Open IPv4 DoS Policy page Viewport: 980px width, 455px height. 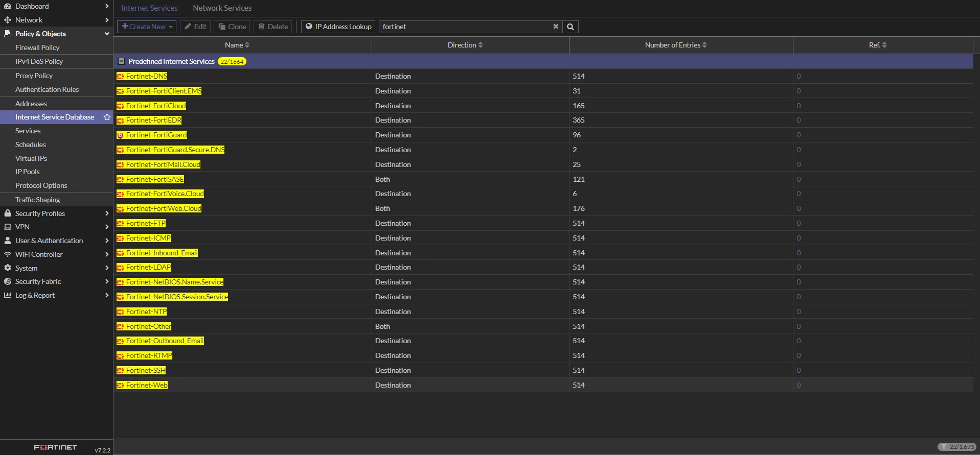tap(39, 61)
